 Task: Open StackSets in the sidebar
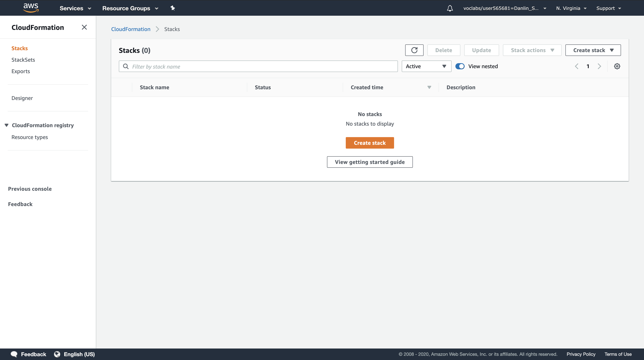(23, 60)
